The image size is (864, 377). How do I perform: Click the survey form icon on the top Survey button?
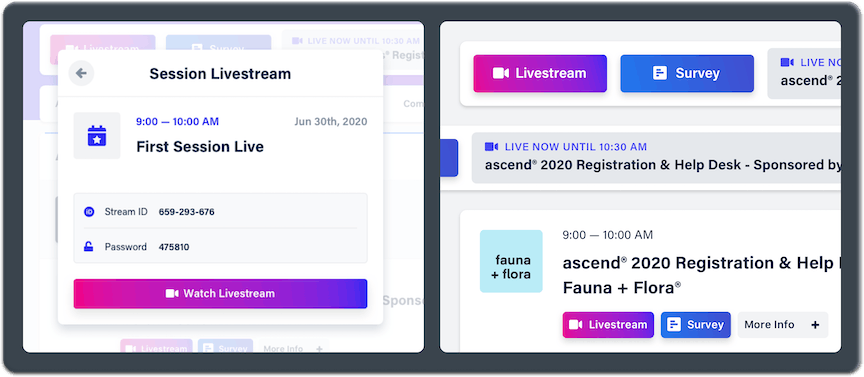click(660, 73)
